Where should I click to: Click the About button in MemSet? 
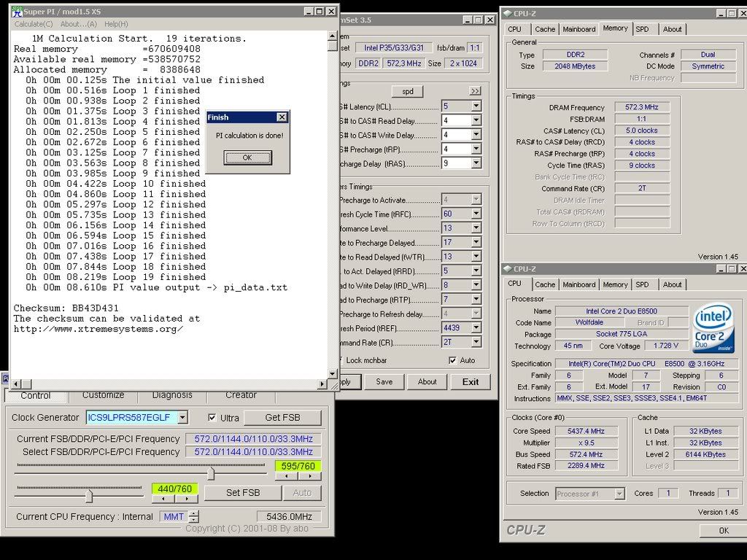[427, 381]
